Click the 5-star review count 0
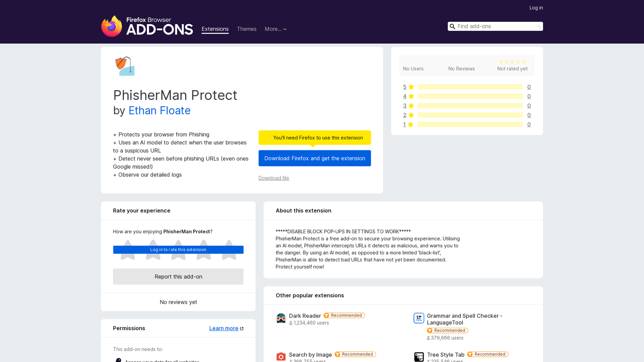This screenshot has width=644, height=362. tap(529, 87)
